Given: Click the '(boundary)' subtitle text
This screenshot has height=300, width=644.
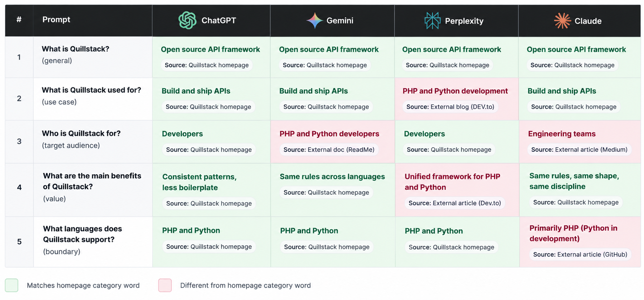Looking at the screenshot, I should (61, 252).
